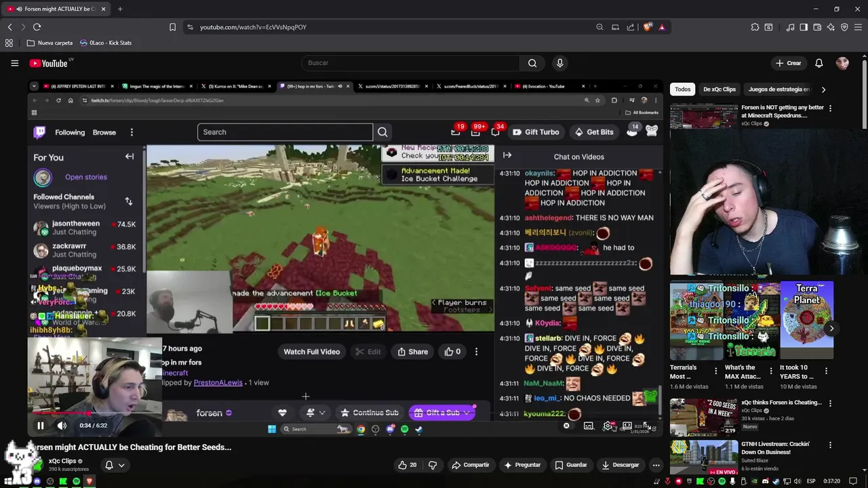Expand notification options chevron
Screen dimensions: 868x488
pyautogui.click(x=121, y=465)
